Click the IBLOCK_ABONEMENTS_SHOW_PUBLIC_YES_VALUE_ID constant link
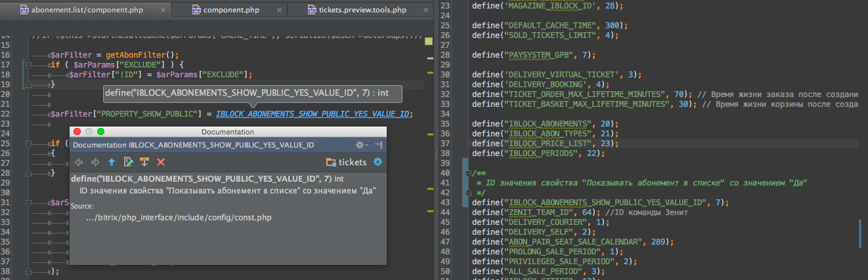868x280 pixels. coord(313,114)
